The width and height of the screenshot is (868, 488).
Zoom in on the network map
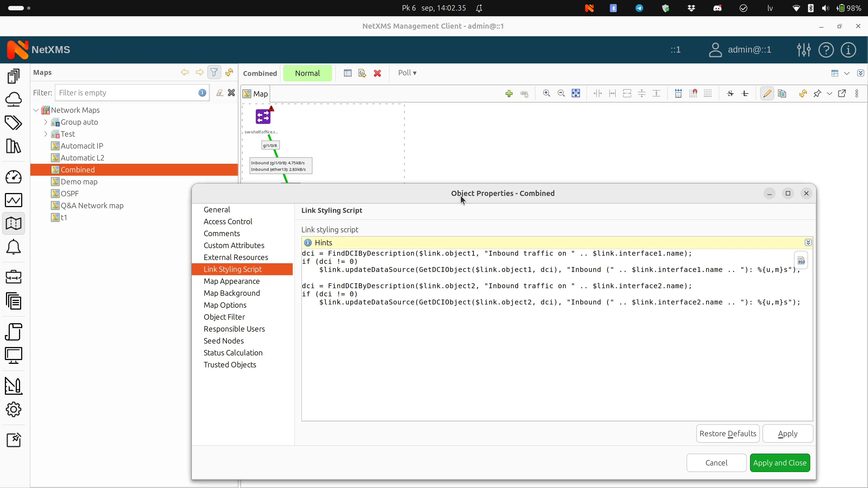point(547,93)
